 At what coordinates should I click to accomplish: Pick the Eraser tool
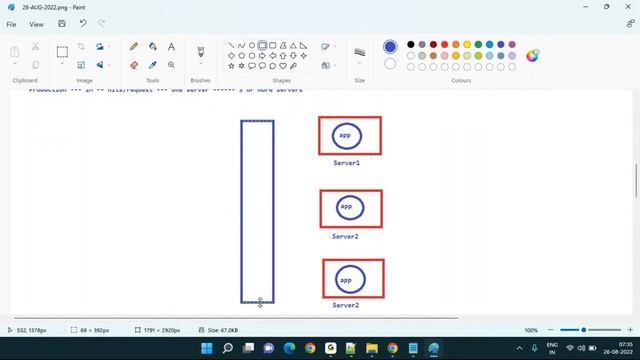pos(134,65)
